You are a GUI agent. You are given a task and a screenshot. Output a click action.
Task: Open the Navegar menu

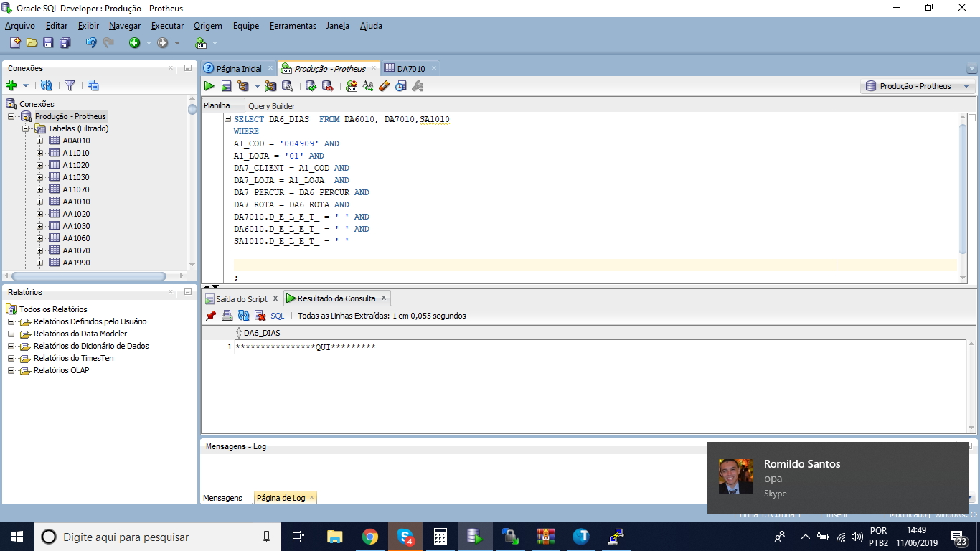(x=125, y=26)
